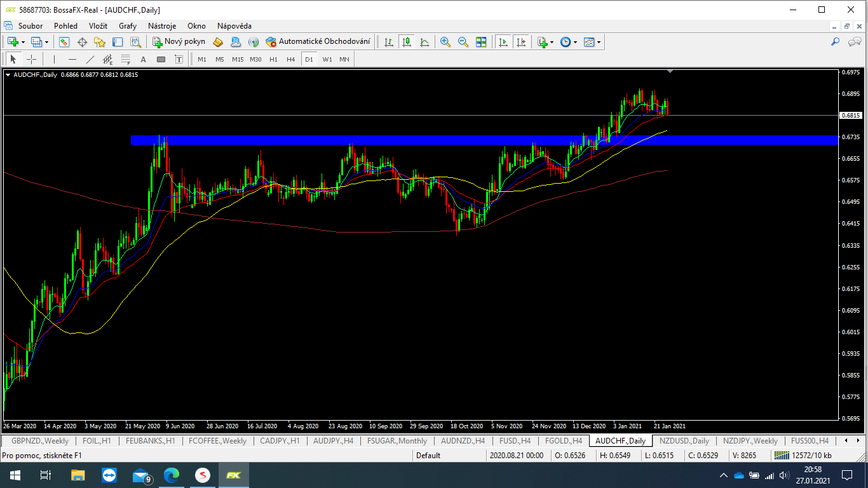This screenshot has width=868, height=488.
Task: Click the 0.6815 current price label
Action: 851,116
